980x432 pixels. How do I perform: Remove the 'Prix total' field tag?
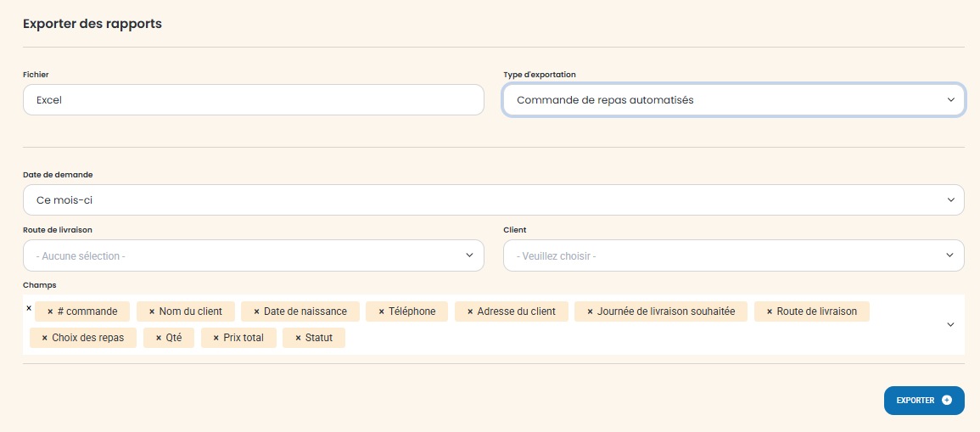click(x=216, y=338)
